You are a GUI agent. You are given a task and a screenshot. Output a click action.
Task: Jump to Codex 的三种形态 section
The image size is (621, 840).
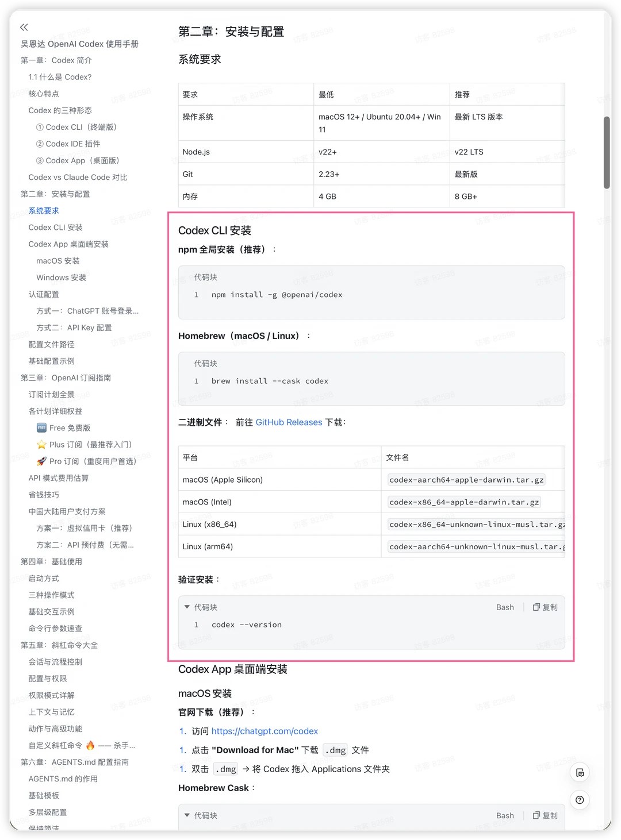(x=60, y=110)
